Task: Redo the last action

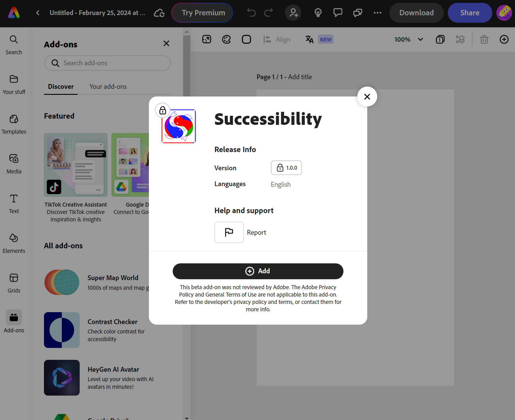Action: (x=268, y=13)
